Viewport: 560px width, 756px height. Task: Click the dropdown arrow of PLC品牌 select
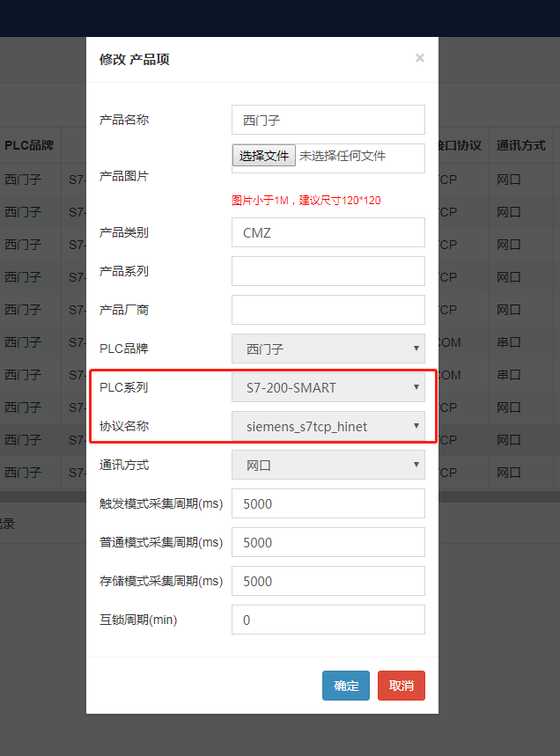416,349
